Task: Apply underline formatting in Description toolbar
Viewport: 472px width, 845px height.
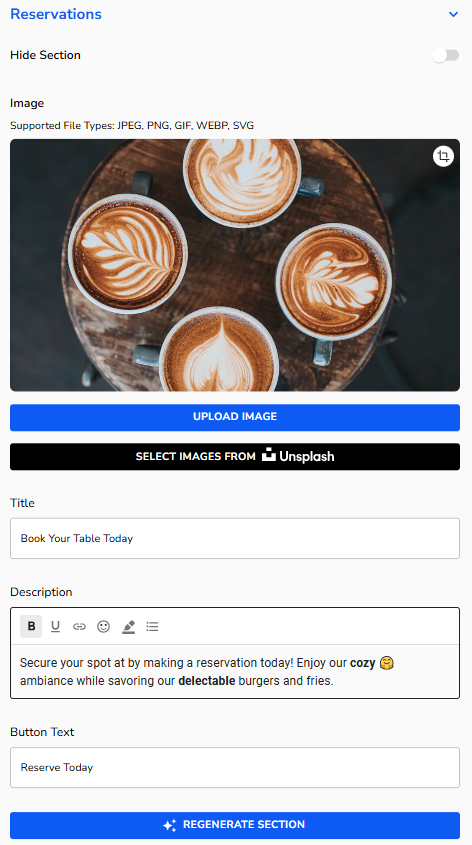Action: point(55,626)
